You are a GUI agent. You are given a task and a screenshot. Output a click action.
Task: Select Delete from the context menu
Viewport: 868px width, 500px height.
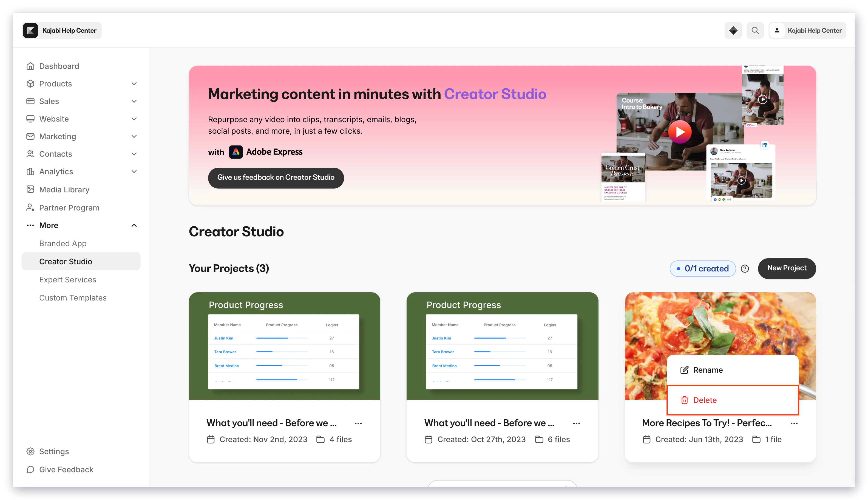(x=733, y=400)
